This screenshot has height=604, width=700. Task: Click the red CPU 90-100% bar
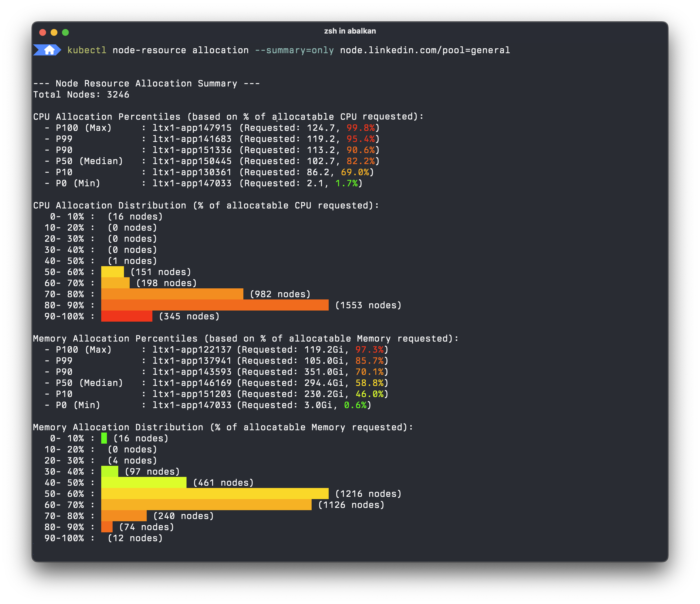(x=127, y=316)
